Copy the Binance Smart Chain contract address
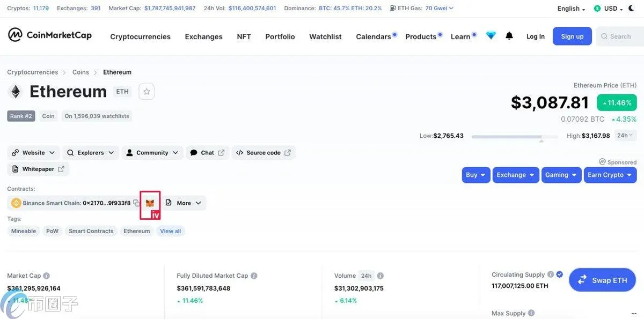This screenshot has width=644, height=319. coord(136,203)
